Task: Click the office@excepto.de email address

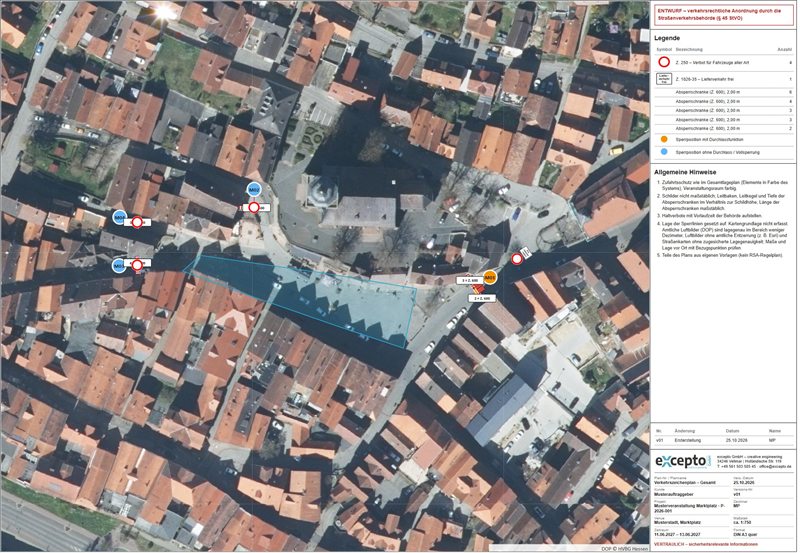Action: pos(775,466)
